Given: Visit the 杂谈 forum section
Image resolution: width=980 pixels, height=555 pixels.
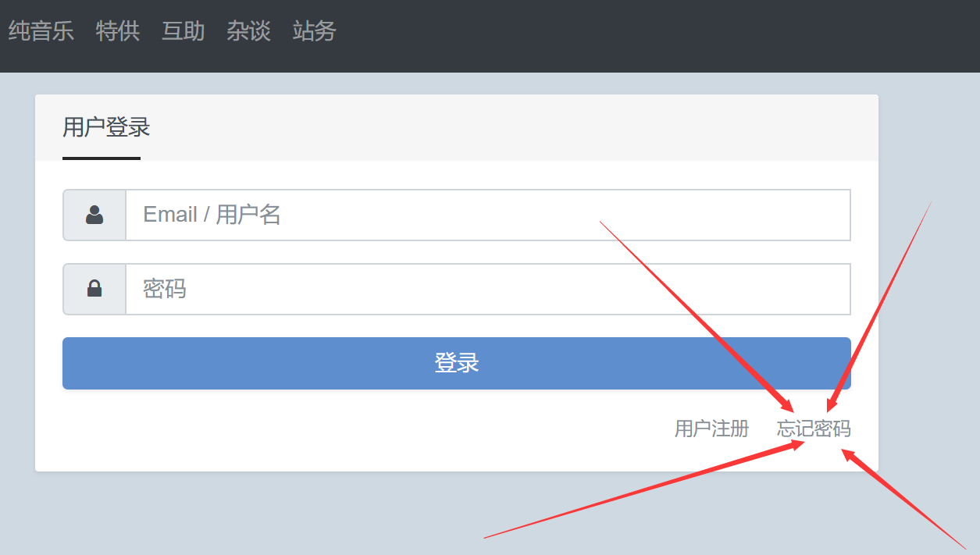Looking at the screenshot, I should (x=249, y=31).
